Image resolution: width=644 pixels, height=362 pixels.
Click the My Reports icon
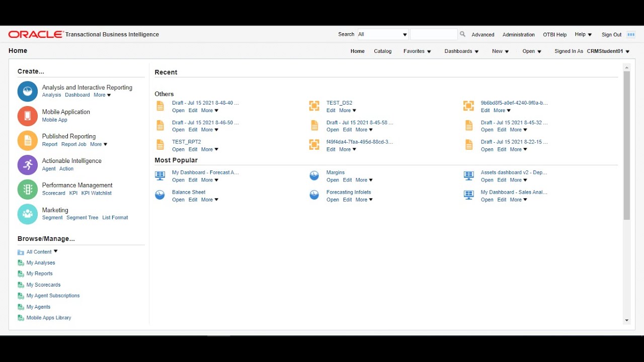21,274
